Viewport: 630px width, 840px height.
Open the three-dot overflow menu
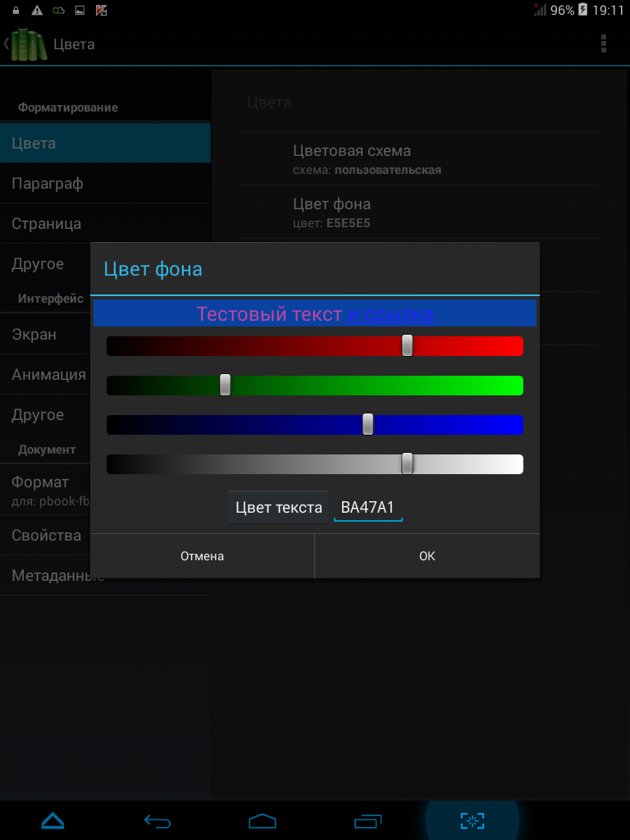(x=603, y=43)
